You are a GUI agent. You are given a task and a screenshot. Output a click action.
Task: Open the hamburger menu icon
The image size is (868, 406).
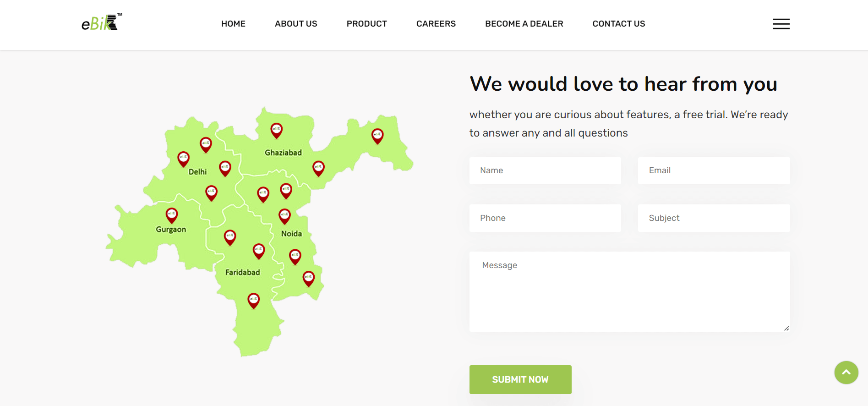781,24
